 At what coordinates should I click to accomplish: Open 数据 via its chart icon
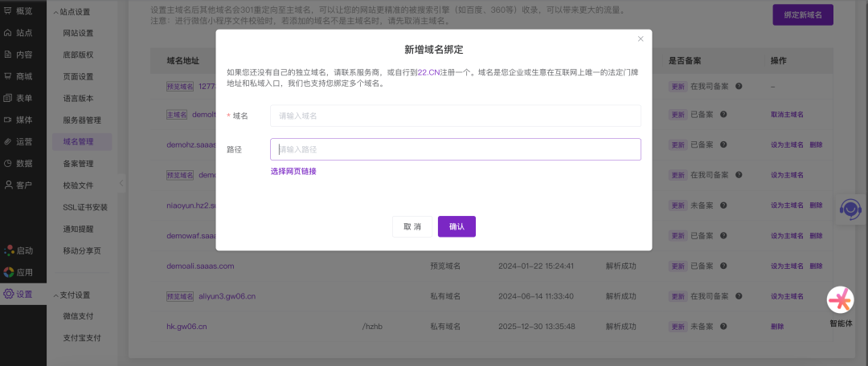(9, 163)
